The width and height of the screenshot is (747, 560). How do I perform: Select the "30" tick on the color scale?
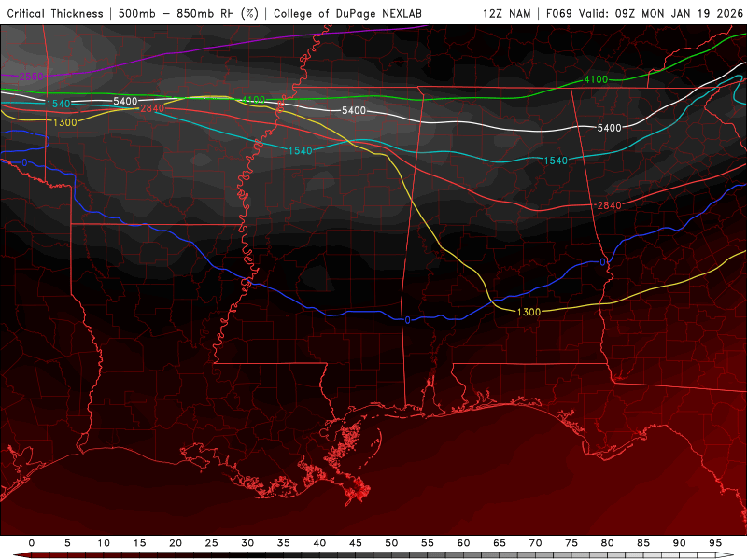pyautogui.click(x=247, y=543)
